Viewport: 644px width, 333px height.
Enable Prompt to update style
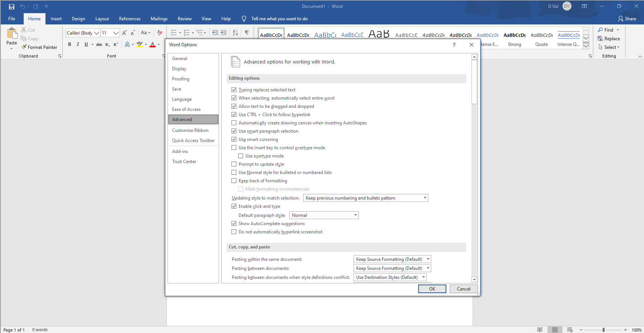coord(234,164)
